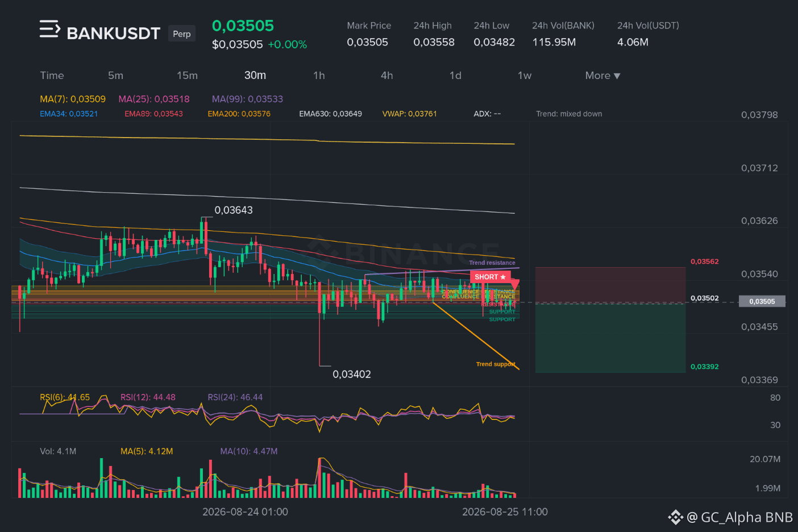798x532 pixels.
Task: Click the RSI(24): 46.44 label
Action: point(235,397)
